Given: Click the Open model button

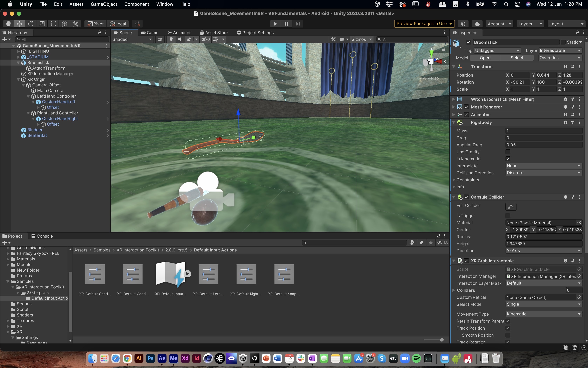Looking at the screenshot, I should [x=485, y=58].
